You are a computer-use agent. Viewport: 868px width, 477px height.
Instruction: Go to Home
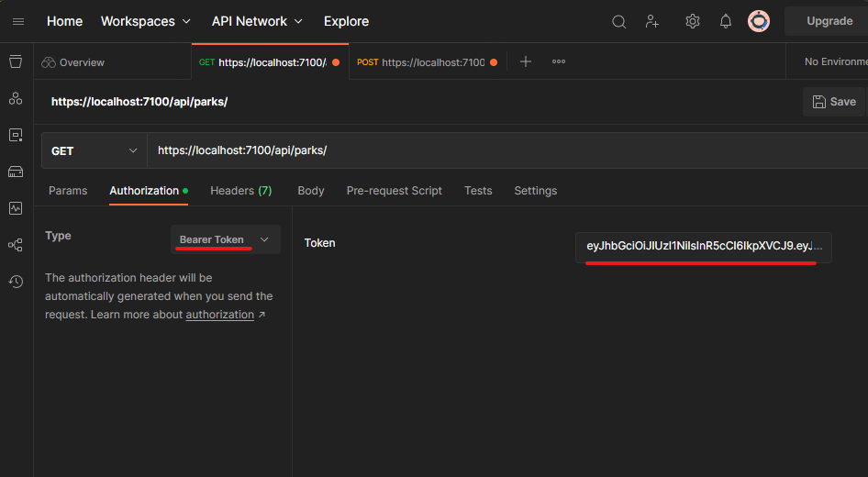65,22
